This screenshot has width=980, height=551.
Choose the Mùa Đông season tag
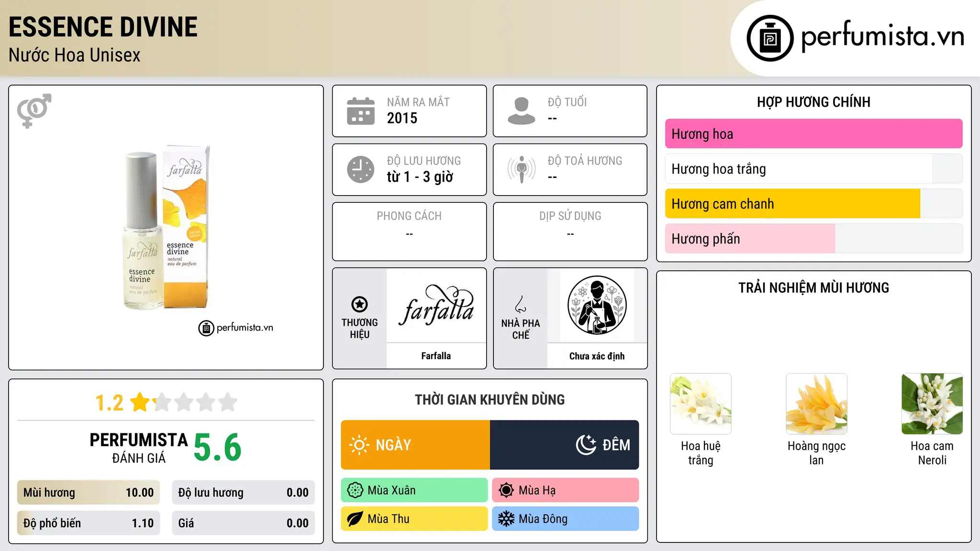(566, 519)
